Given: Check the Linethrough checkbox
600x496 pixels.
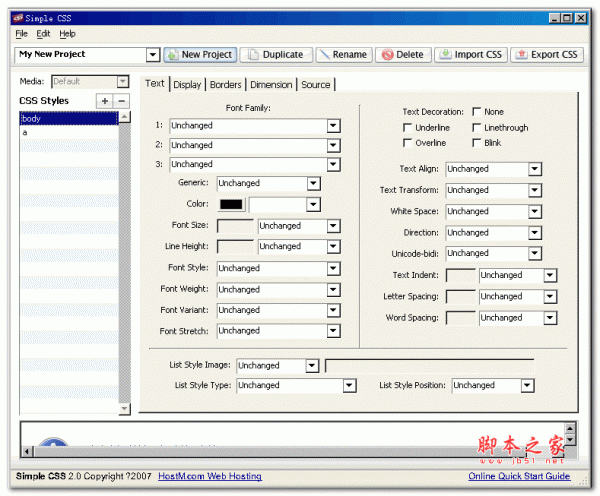Looking at the screenshot, I should tap(476, 128).
